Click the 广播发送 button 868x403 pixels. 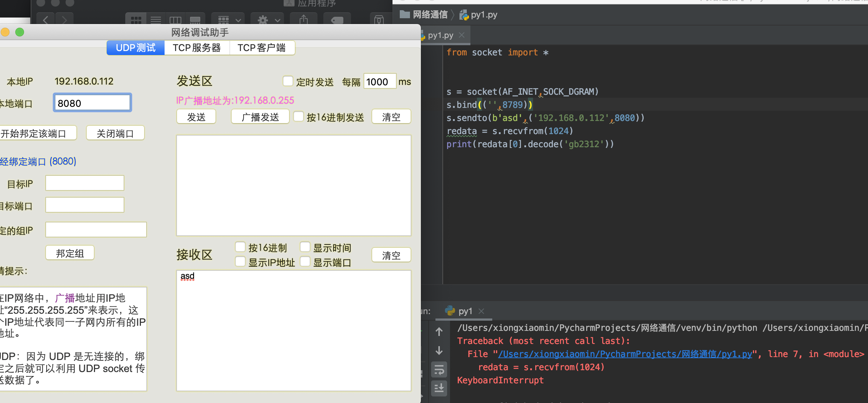[260, 117]
